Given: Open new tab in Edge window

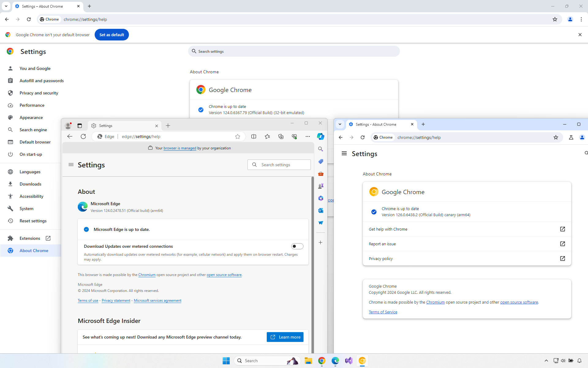Looking at the screenshot, I should click(168, 126).
